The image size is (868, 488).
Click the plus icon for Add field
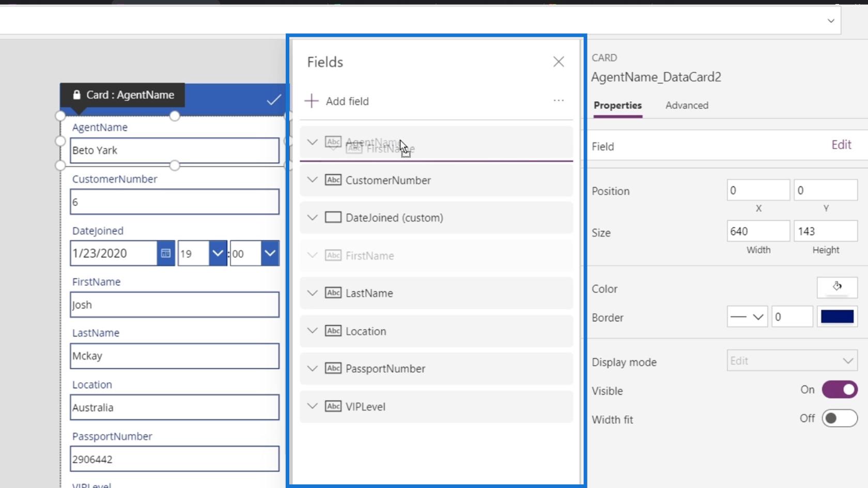pos(312,101)
